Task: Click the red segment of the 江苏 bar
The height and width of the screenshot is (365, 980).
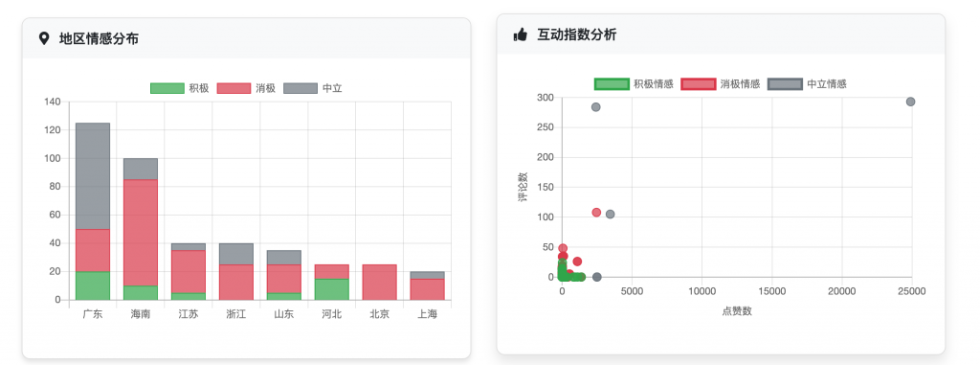Action: [189, 272]
